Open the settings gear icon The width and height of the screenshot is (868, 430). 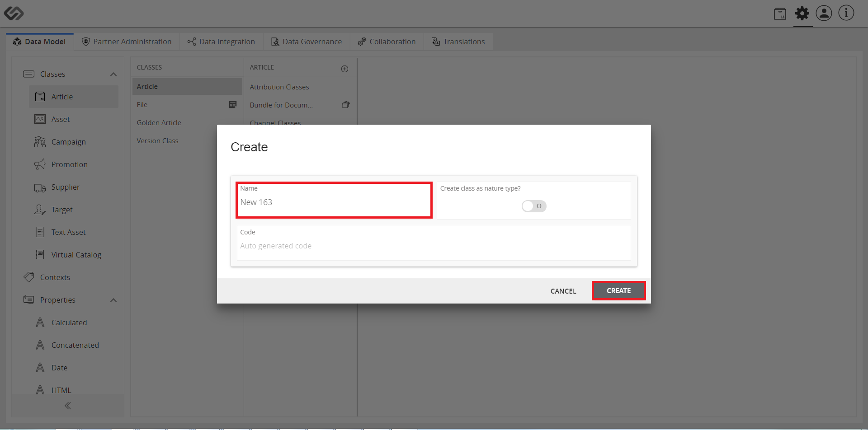click(x=802, y=13)
